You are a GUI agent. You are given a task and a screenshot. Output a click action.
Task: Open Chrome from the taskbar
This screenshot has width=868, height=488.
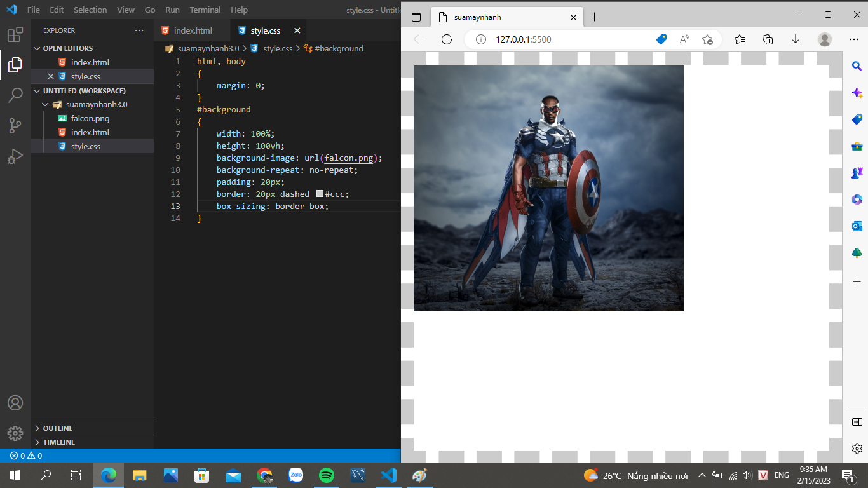(265, 475)
